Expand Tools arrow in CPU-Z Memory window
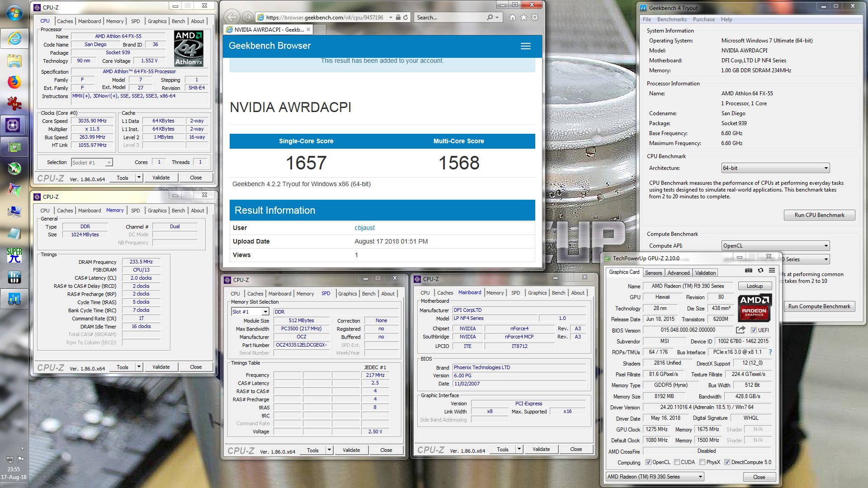Screen dimensions: 868x488 tap(139, 367)
